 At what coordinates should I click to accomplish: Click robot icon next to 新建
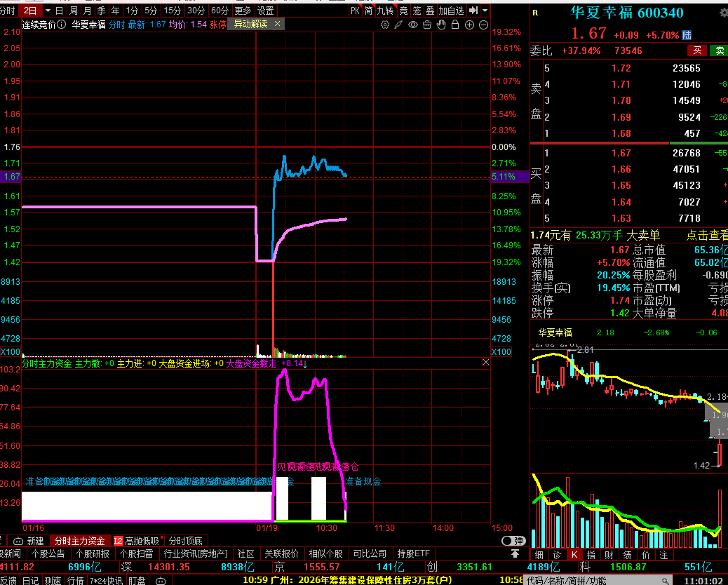click(18, 541)
